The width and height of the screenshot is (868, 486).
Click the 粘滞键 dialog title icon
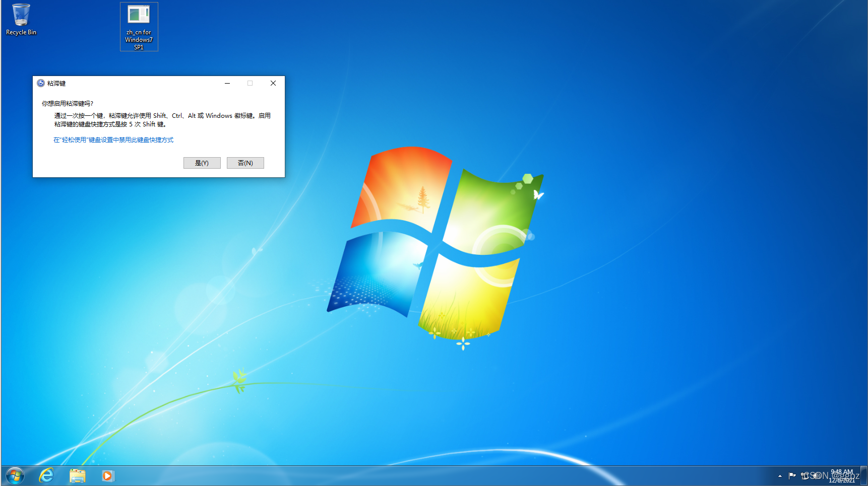pyautogui.click(x=41, y=83)
